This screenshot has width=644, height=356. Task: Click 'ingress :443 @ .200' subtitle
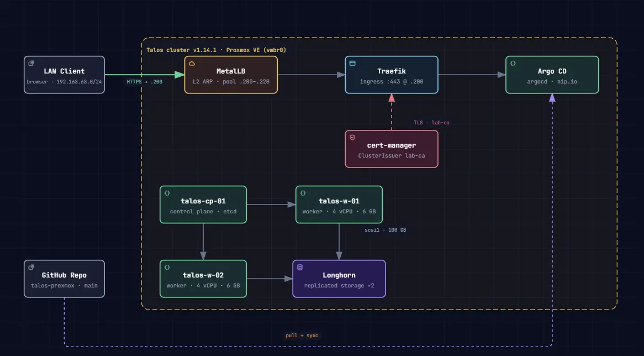(x=392, y=81)
